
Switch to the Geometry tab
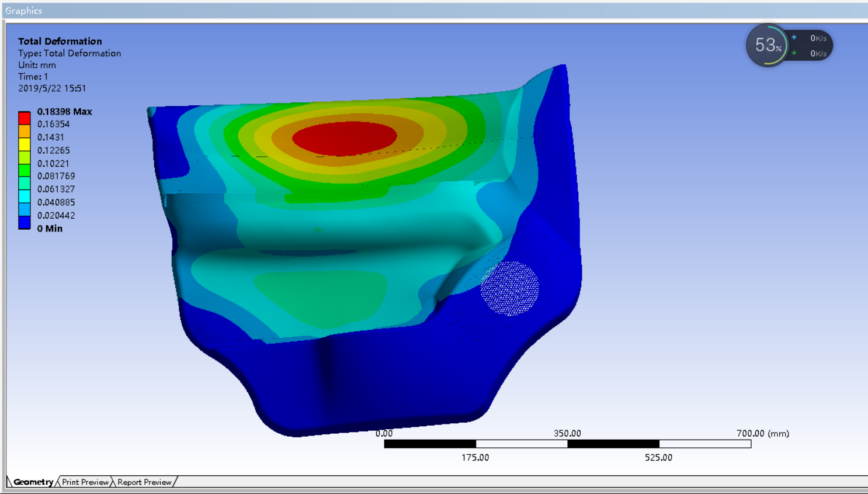click(x=33, y=482)
